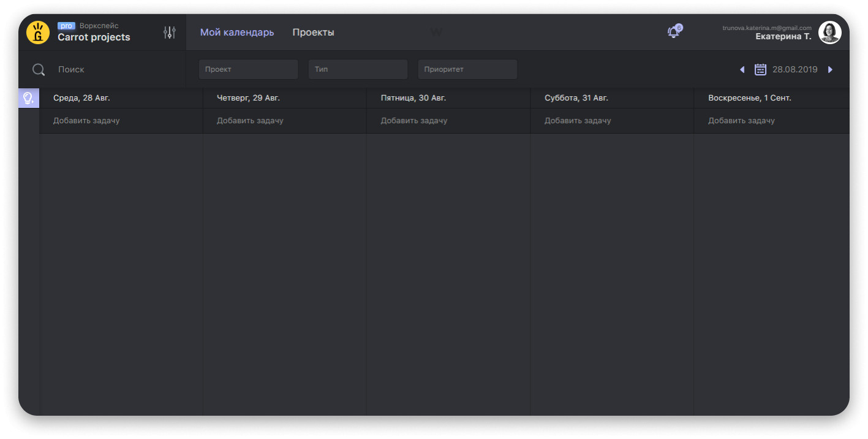Viewport: 868px width, 439px height.
Task: Click the 28.08.2019 date text
Action: tap(794, 70)
